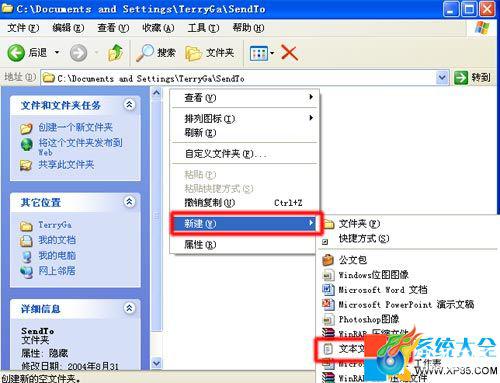Click the PowerPoint presentation icon
500x383 pixels.
pyautogui.click(x=328, y=304)
